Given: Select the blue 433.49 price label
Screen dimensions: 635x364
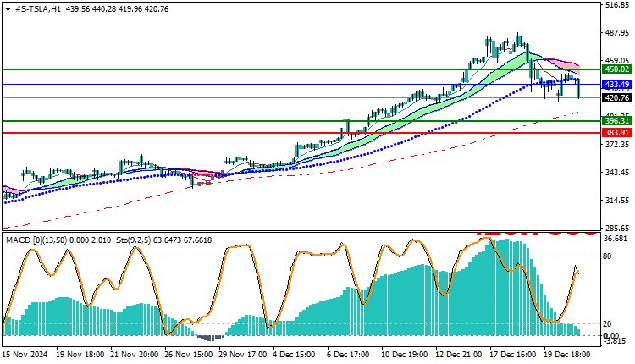Looking at the screenshot, I should (617, 84).
